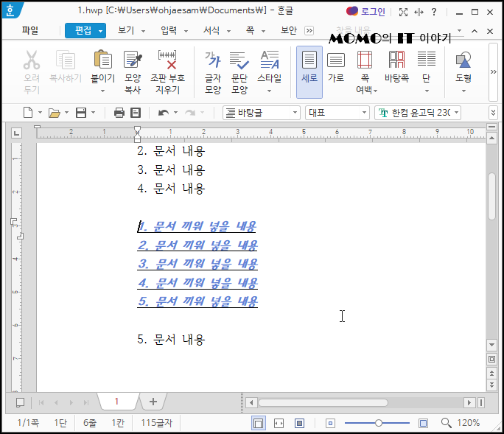
Task: Click the help question mark icon
Action: pos(434,12)
